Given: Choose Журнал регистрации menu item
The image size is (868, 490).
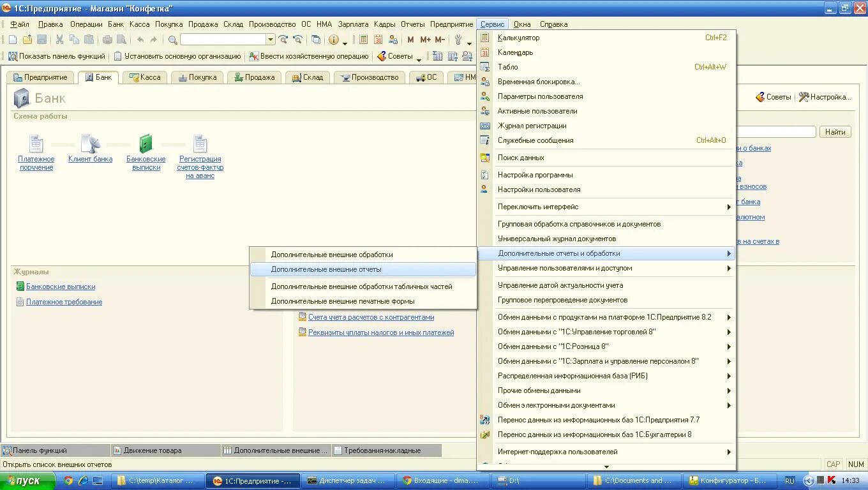Looking at the screenshot, I should (x=606, y=126).
